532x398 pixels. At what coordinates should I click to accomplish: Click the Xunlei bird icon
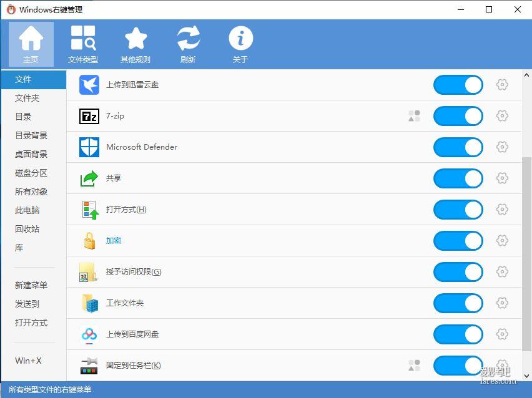point(89,85)
